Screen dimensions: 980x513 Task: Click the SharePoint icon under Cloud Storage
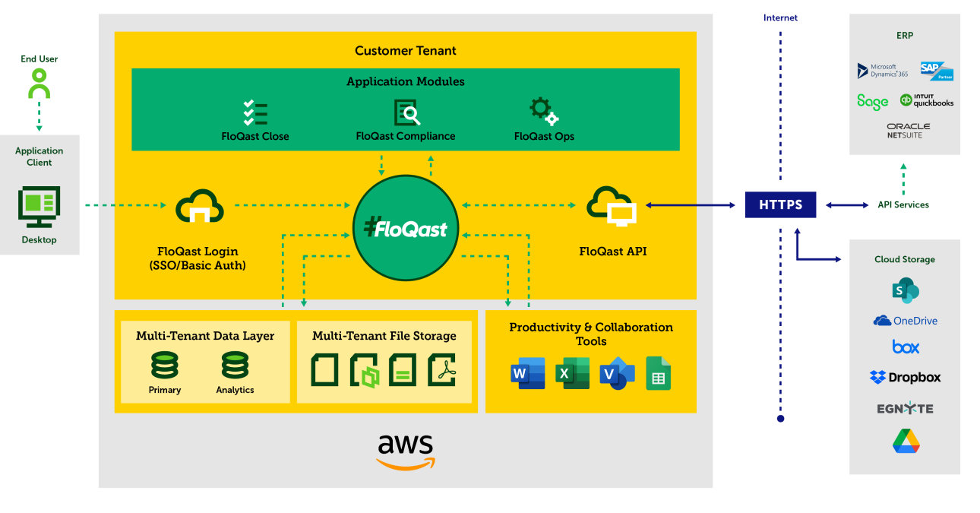906,291
